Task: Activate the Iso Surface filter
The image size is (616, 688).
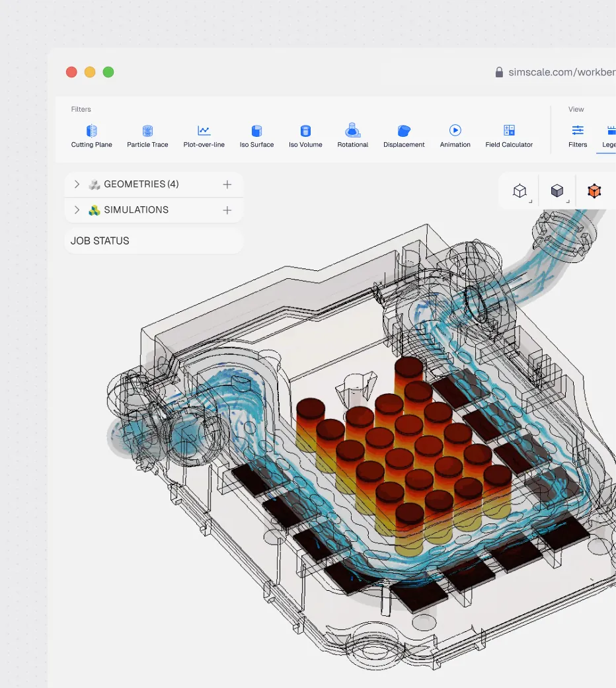Action: tap(256, 136)
